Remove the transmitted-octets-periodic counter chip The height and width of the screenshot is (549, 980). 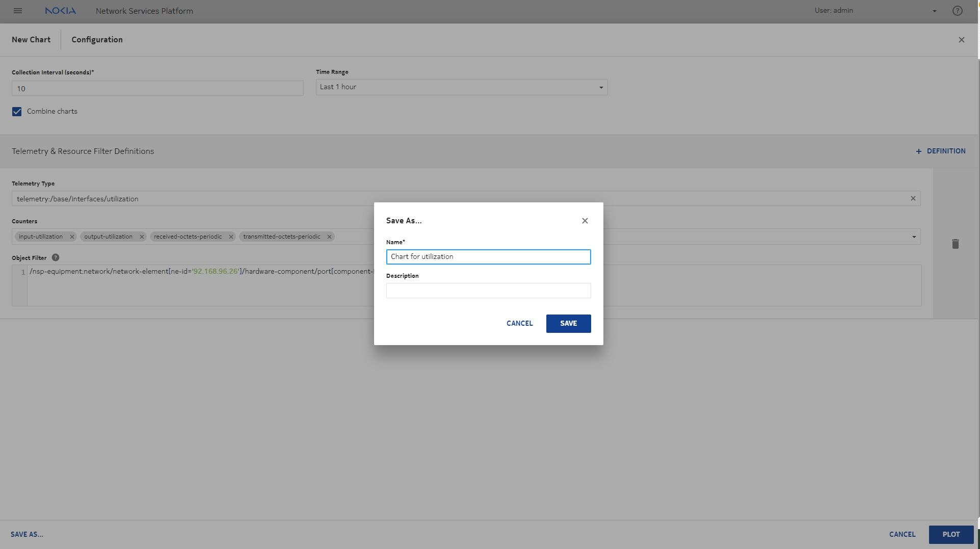coord(329,237)
